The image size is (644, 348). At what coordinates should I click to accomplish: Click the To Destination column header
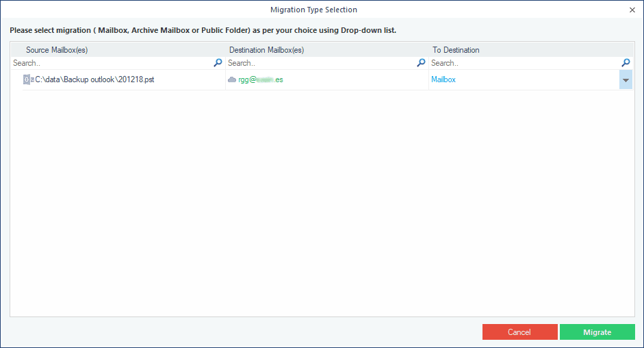[456, 50]
